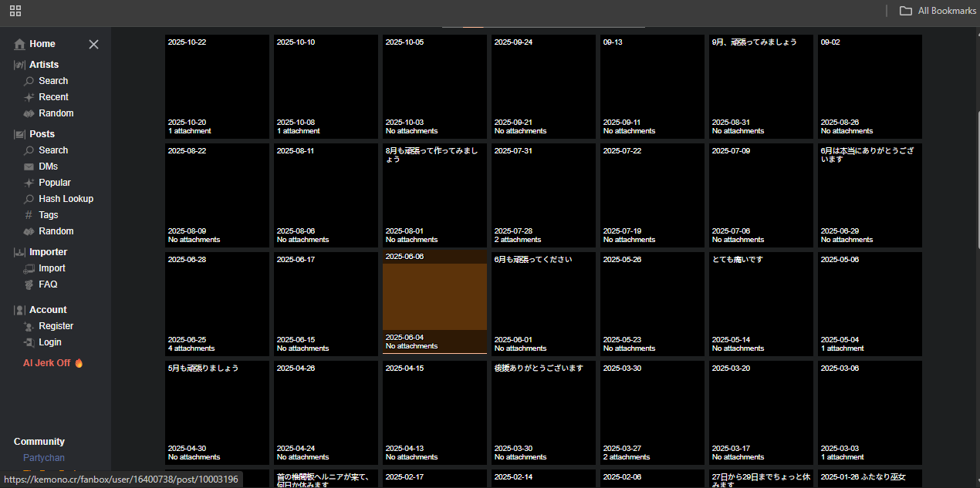Click the Home icon in sidebar
Image resolution: width=980 pixels, height=488 pixels.
pyautogui.click(x=20, y=45)
